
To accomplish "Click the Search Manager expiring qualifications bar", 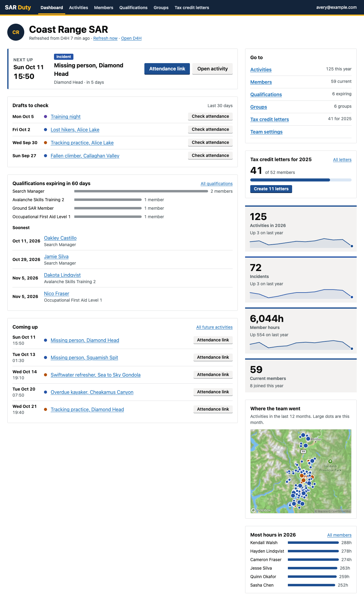I will pyautogui.click(x=141, y=191).
